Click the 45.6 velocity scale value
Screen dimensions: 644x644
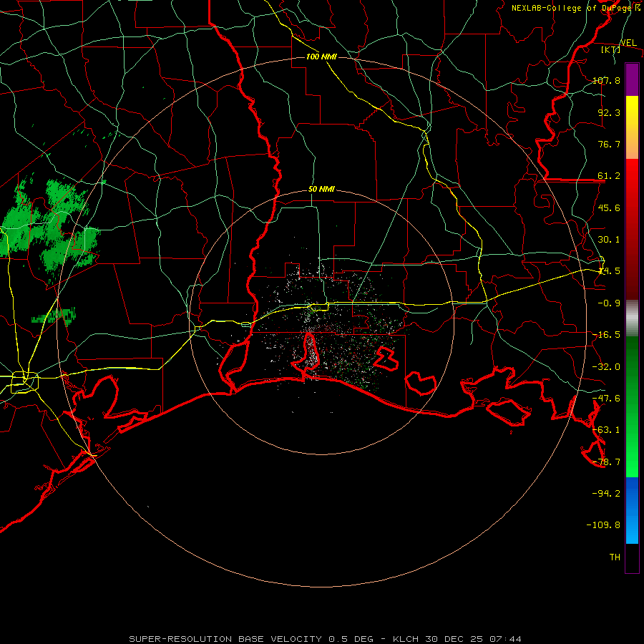pos(609,208)
